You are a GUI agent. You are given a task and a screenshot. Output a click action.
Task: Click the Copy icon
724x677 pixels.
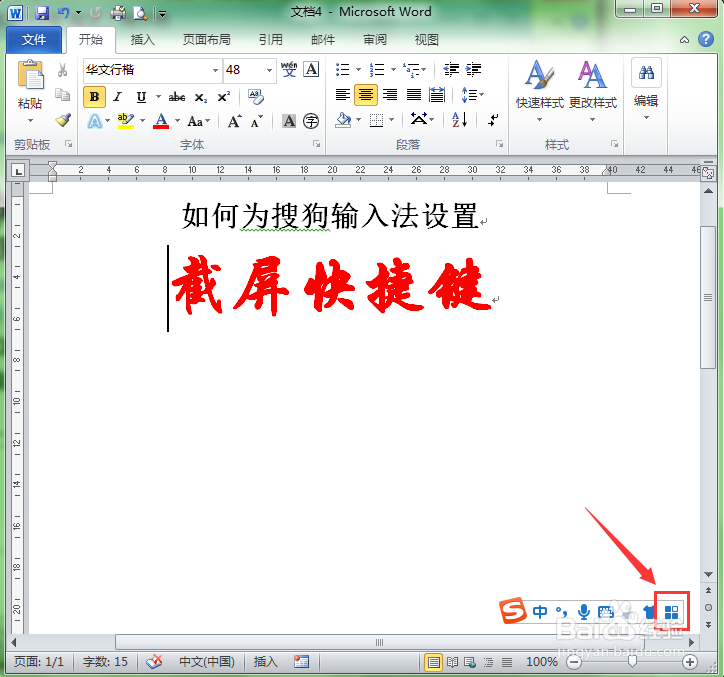[x=62, y=95]
